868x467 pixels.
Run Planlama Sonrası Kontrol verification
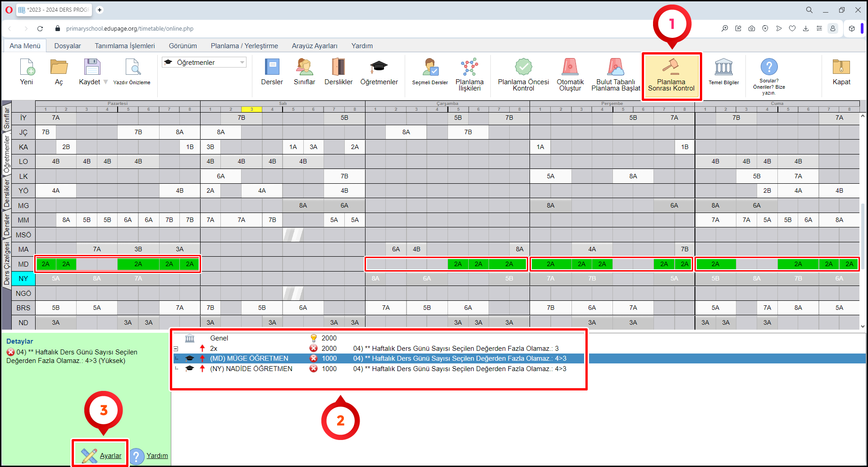click(672, 76)
